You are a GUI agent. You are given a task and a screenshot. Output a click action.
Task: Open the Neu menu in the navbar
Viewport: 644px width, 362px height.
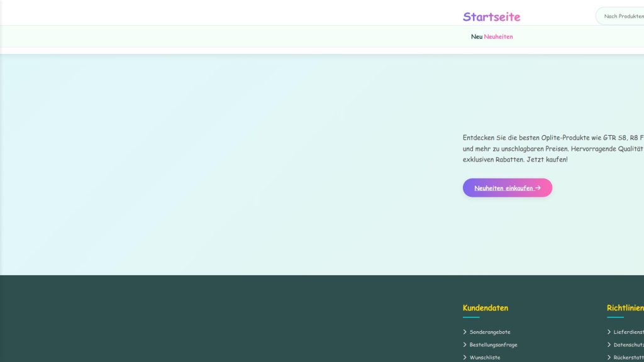[x=474, y=36]
